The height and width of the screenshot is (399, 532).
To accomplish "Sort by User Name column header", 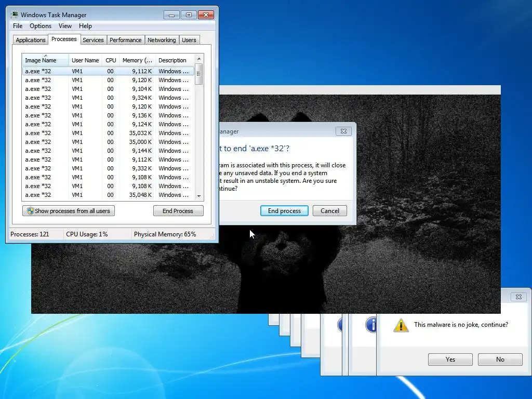I will (85, 60).
